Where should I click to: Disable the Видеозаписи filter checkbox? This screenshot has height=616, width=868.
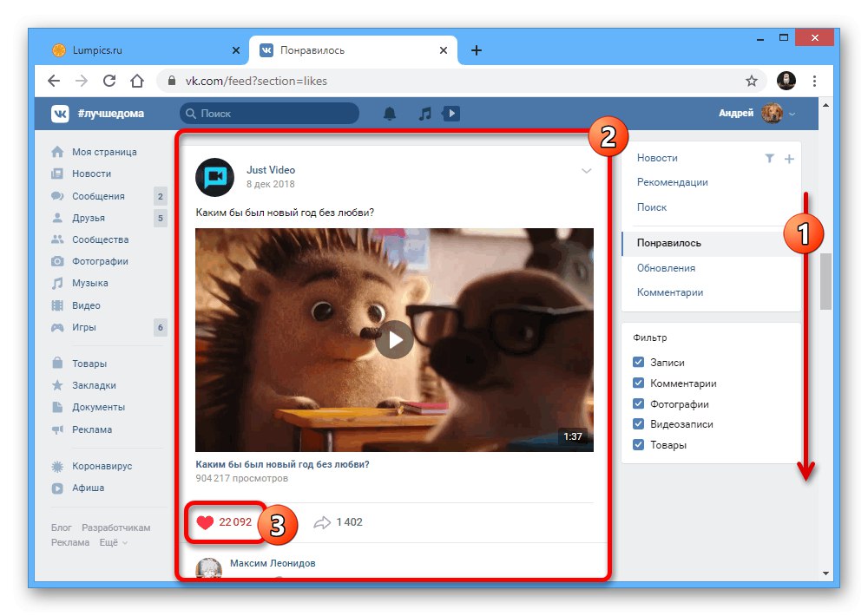tap(638, 424)
